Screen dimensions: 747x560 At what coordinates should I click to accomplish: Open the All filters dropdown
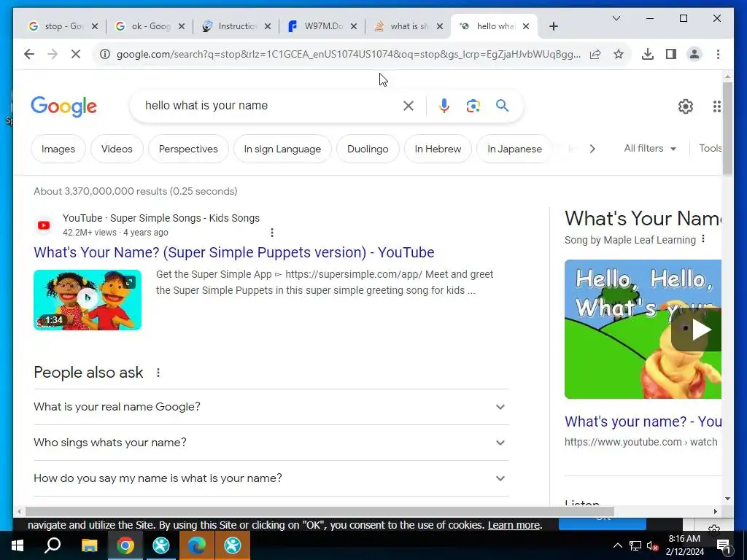point(650,149)
